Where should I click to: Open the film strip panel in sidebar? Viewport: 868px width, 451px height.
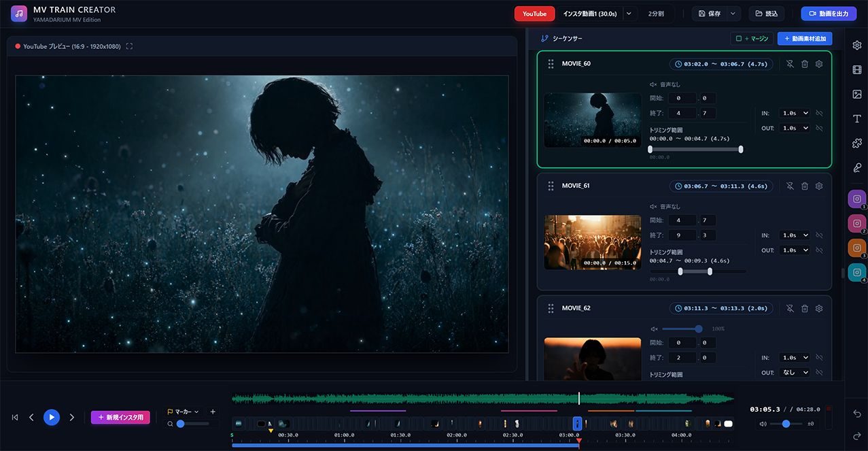click(x=856, y=70)
